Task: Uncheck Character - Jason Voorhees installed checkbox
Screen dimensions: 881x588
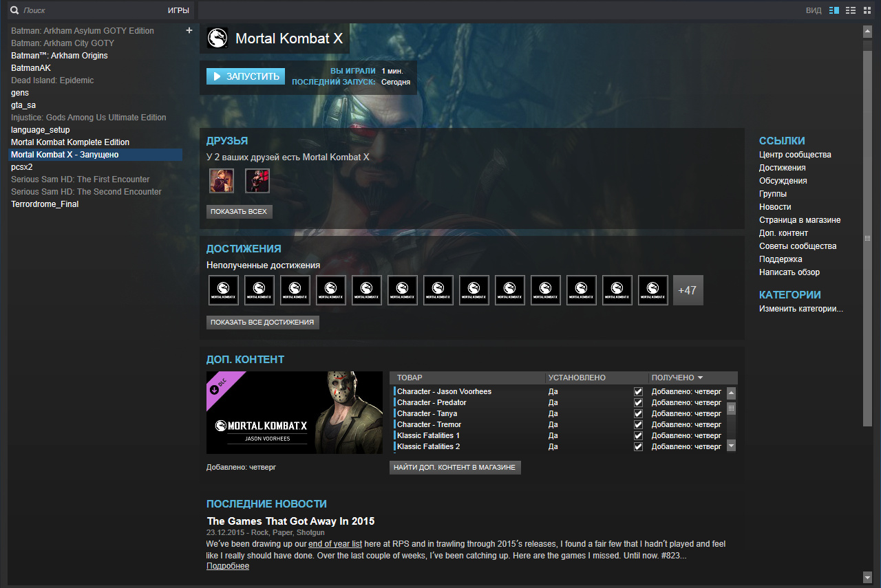Action: (638, 391)
